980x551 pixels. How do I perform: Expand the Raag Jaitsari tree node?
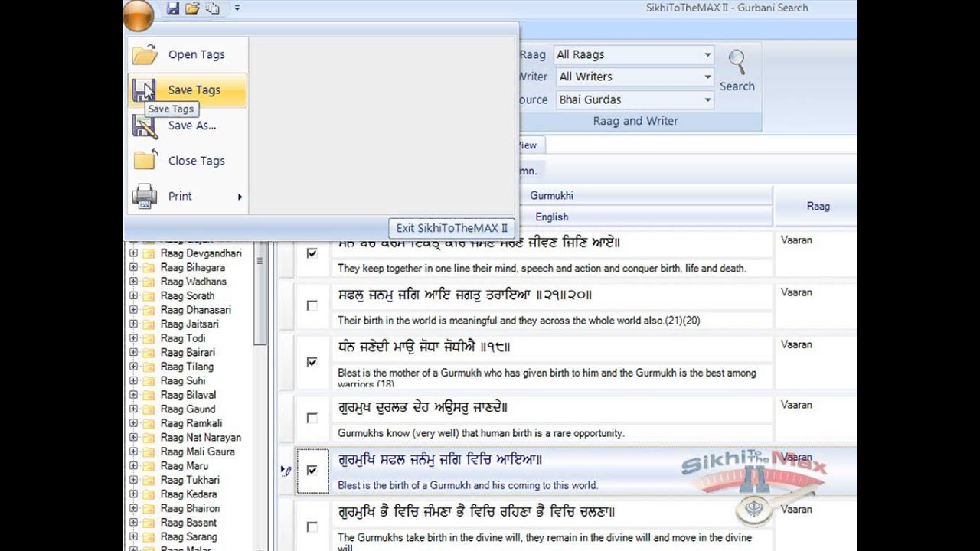pos(133,324)
